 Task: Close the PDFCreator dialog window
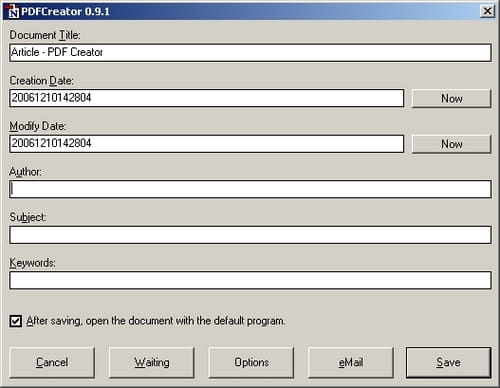coord(487,11)
